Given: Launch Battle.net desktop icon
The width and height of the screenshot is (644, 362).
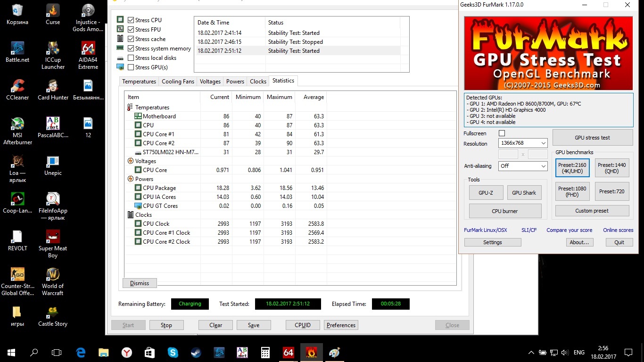Looking at the screenshot, I should (17, 52).
